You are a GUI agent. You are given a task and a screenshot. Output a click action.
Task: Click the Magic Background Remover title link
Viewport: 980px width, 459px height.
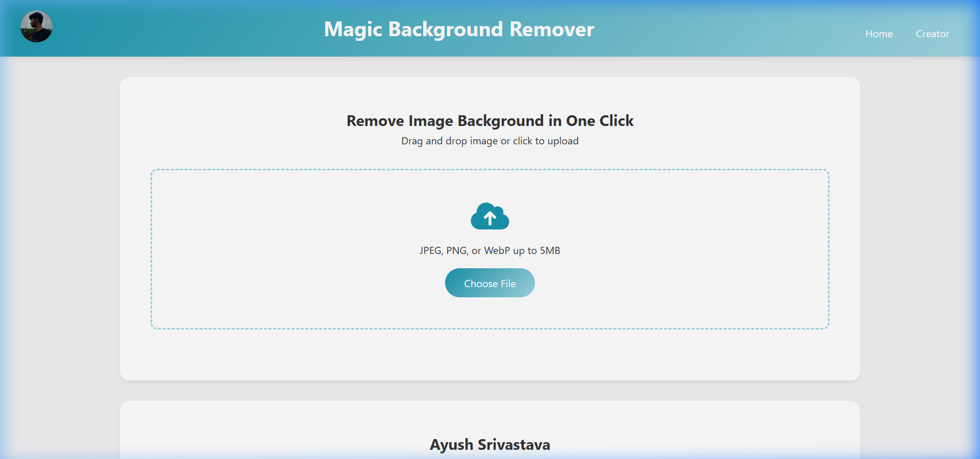pos(458,29)
